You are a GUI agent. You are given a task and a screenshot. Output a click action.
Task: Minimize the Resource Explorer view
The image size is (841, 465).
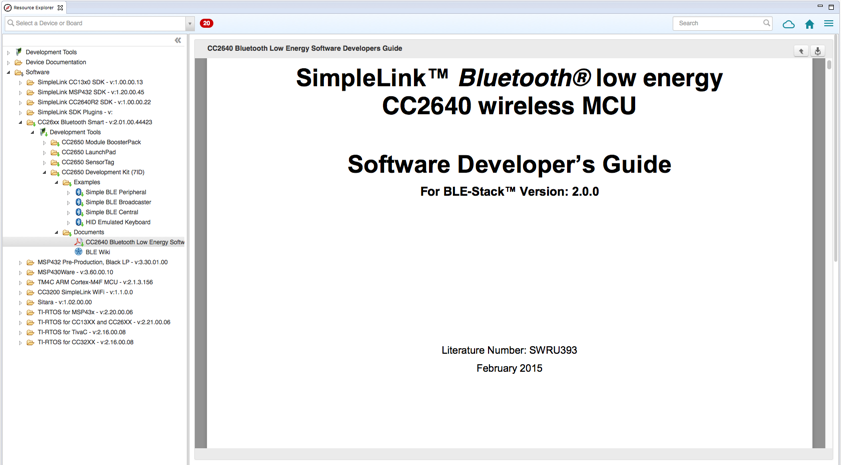coord(820,6)
